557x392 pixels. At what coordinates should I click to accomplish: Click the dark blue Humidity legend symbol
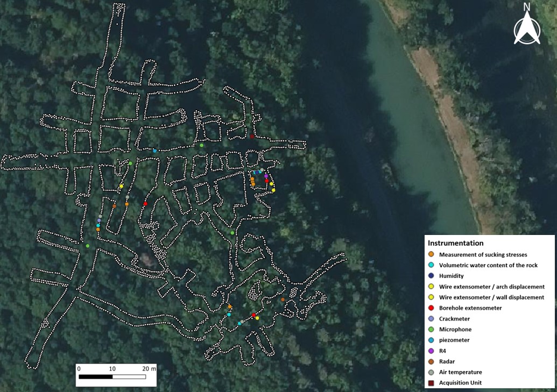(431, 276)
